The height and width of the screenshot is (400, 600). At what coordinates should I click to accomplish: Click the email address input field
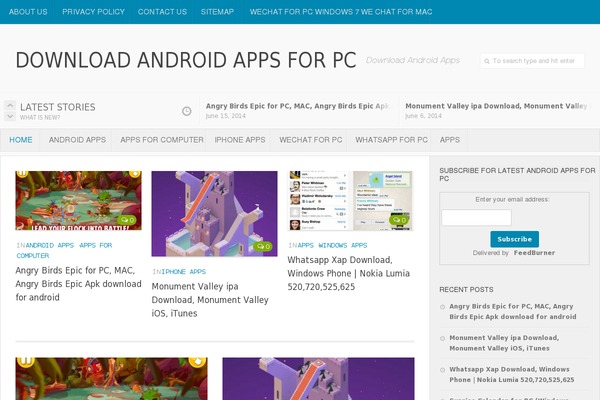point(476,217)
